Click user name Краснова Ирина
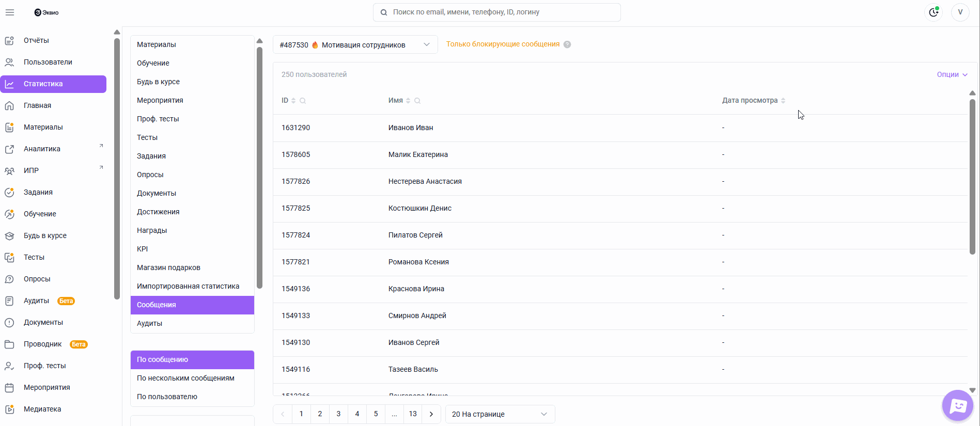The height and width of the screenshot is (426, 980). point(416,289)
